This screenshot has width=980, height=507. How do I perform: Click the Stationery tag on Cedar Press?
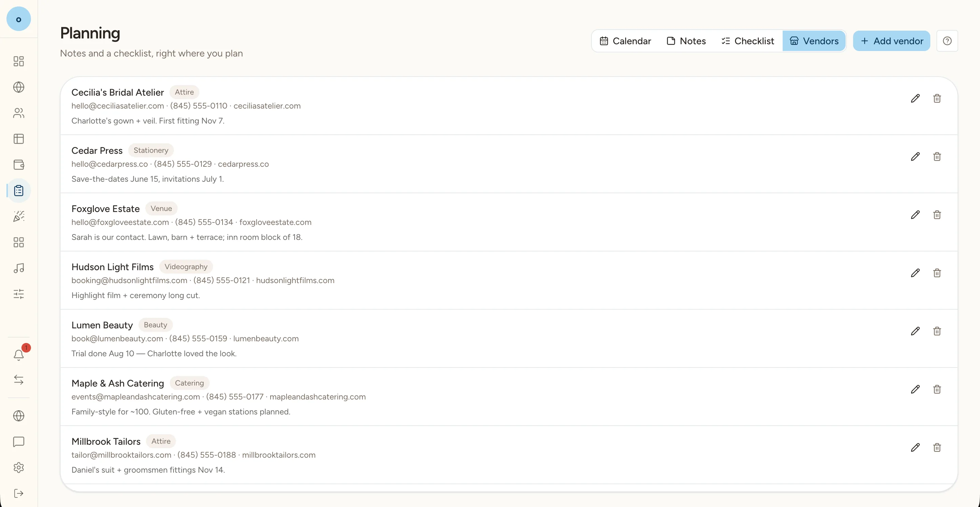point(151,150)
